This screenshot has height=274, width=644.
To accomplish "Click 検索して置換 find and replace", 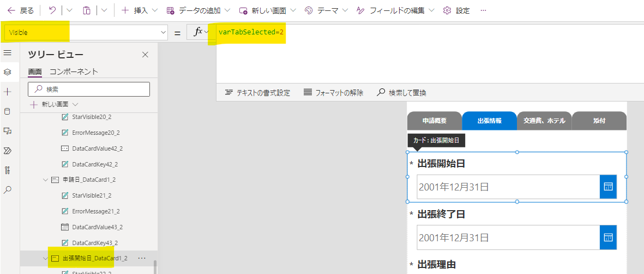I will (x=401, y=93).
